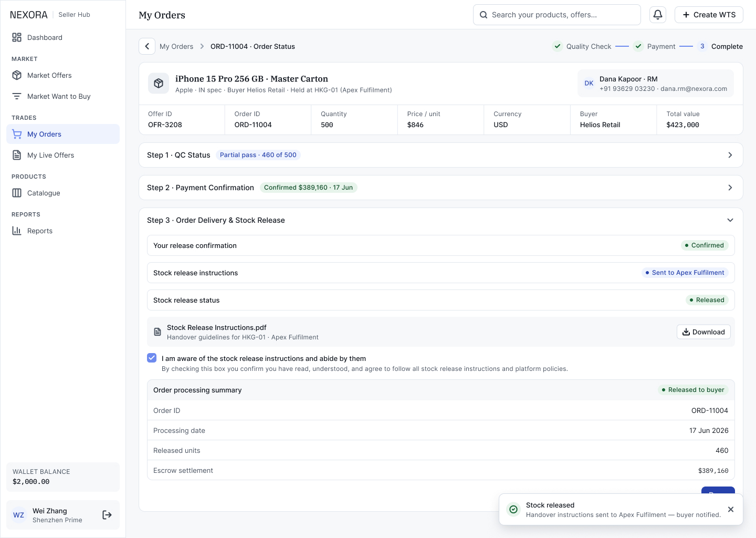This screenshot has height=538, width=756.
Task: Open the Catalogue page
Action: tap(63, 193)
